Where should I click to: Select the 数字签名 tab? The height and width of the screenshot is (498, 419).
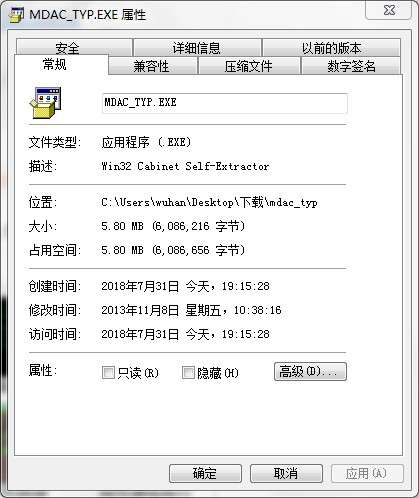351,66
